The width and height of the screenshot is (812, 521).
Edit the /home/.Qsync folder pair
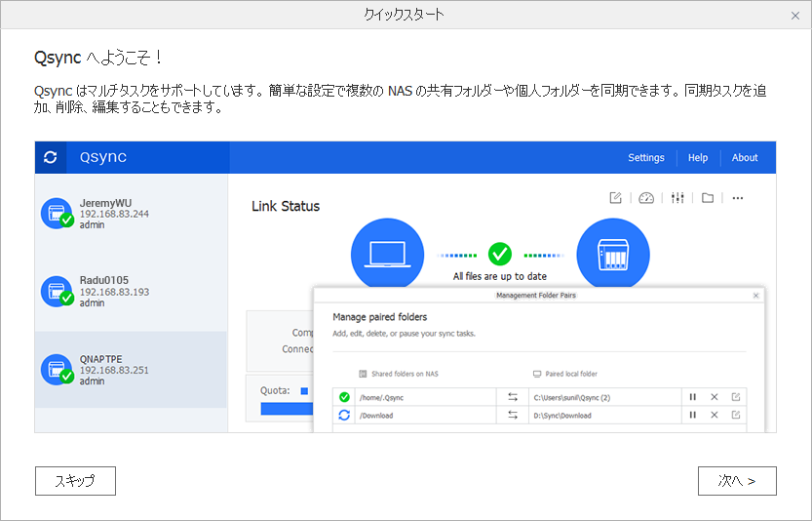pos(736,397)
